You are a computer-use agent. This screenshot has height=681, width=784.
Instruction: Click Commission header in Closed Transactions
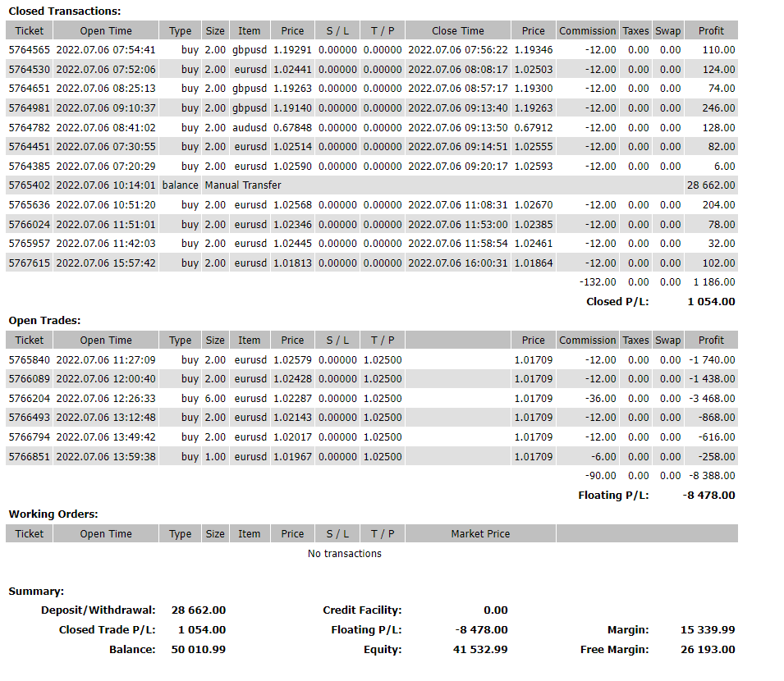click(588, 30)
